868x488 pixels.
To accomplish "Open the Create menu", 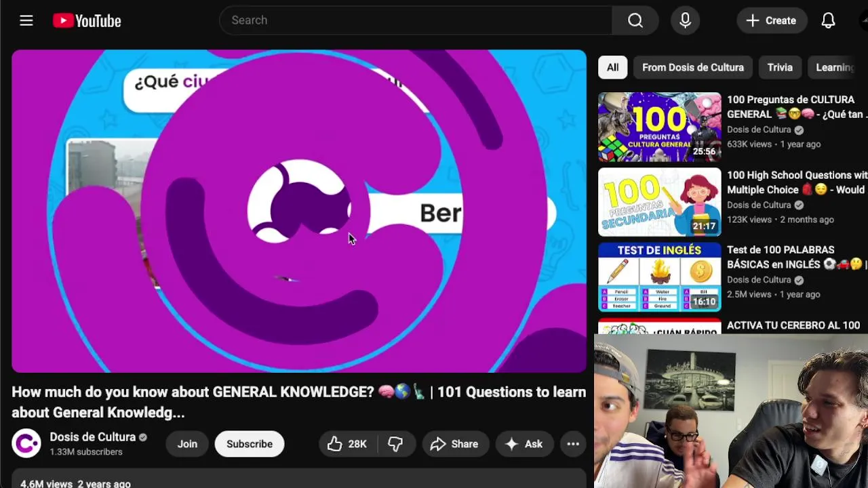I will 772,20.
